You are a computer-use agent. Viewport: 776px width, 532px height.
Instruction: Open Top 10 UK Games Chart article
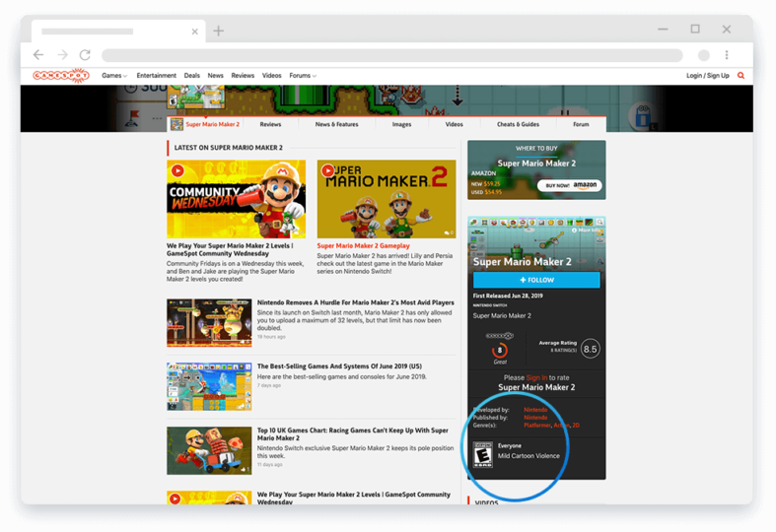[352, 434]
